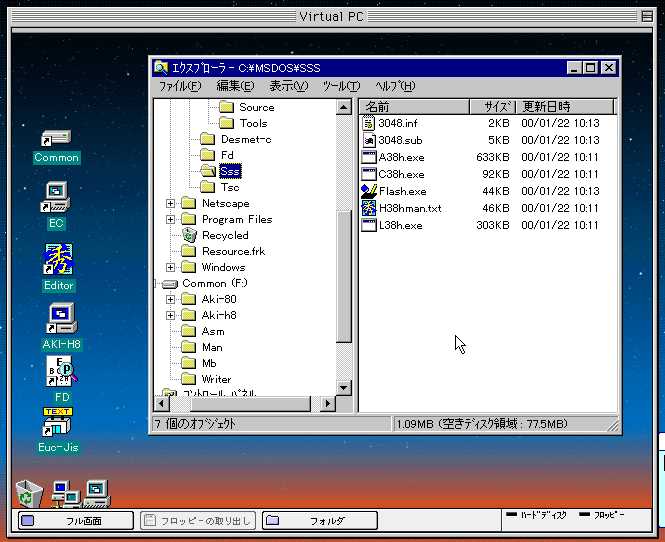The image size is (665, 542).
Task: Click the tree vertical scrollbar thumb
Action: click(x=344, y=276)
